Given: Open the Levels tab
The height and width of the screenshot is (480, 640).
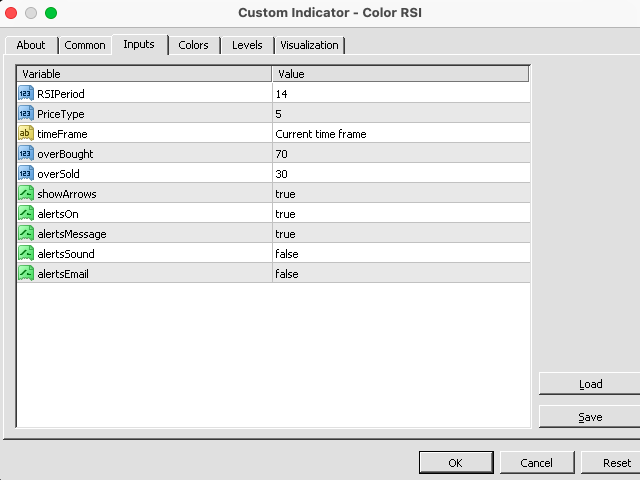Looking at the screenshot, I should click(x=247, y=45).
